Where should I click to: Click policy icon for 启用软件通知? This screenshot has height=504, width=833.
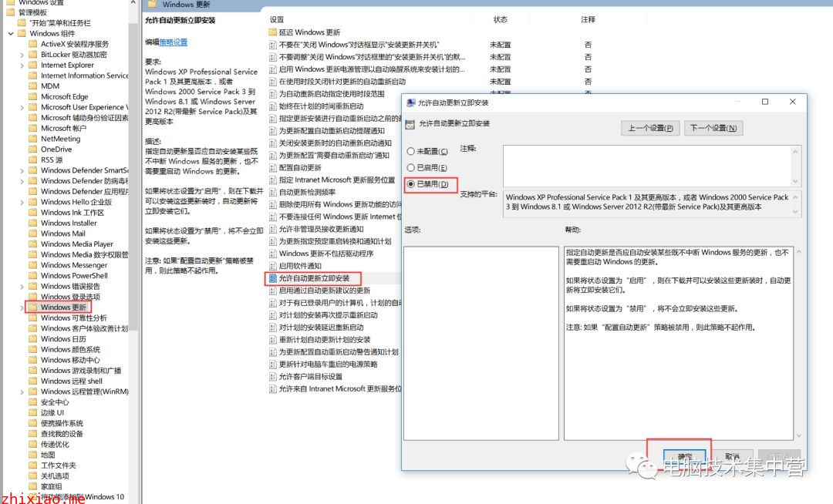coord(272,266)
